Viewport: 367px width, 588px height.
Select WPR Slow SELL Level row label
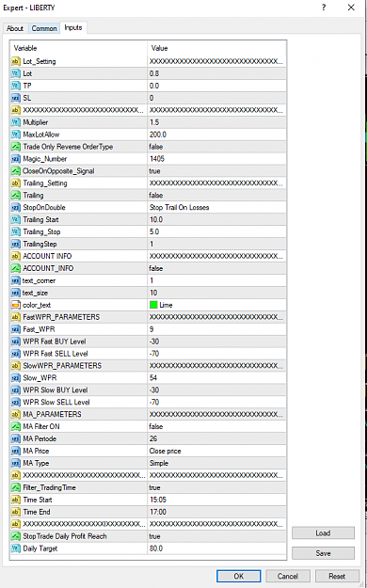coord(56,403)
